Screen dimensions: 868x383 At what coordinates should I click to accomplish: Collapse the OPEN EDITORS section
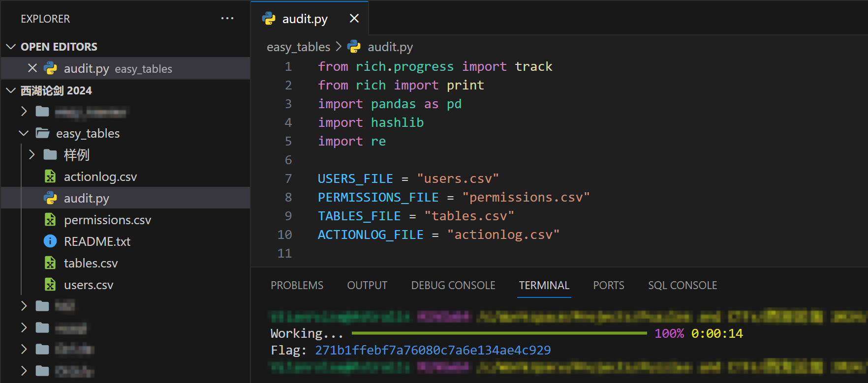11,47
